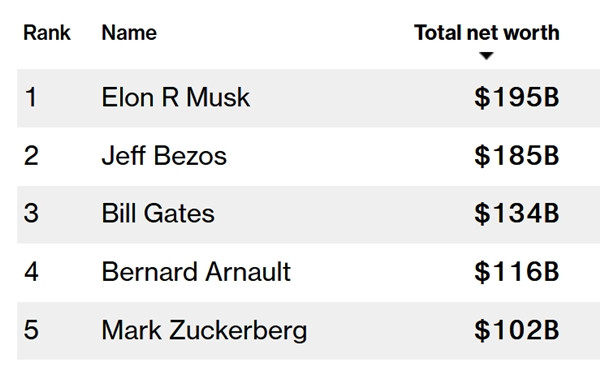Viewport: 600px width, 366px height.
Task: Open Elon R Musk profile
Action: pyautogui.click(x=176, y=97)
